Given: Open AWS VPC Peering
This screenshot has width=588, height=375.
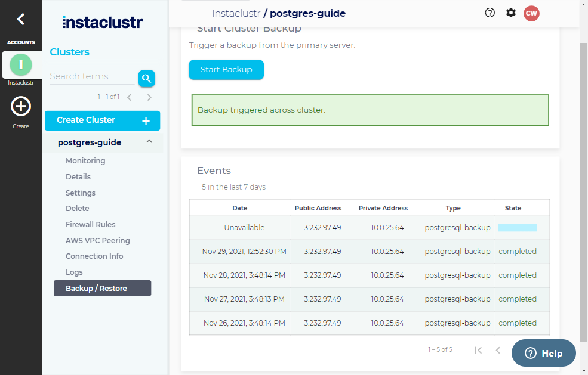Looking at the screenshot, I should [x=97, y=240].
